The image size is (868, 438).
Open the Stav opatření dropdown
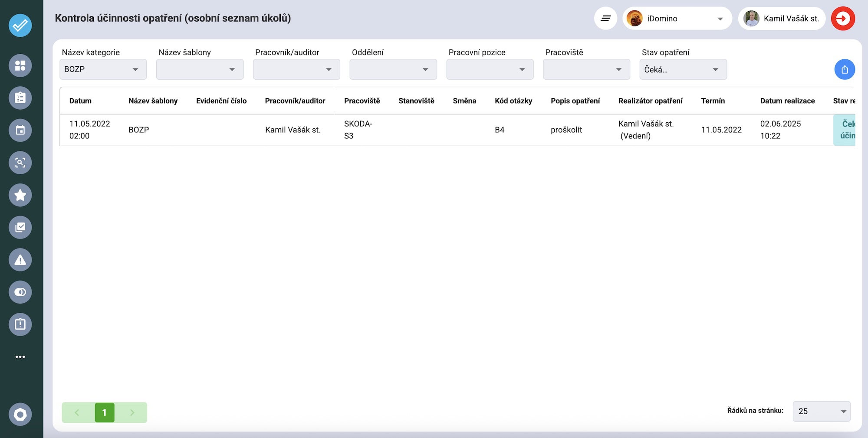click(x=683, y=69)
